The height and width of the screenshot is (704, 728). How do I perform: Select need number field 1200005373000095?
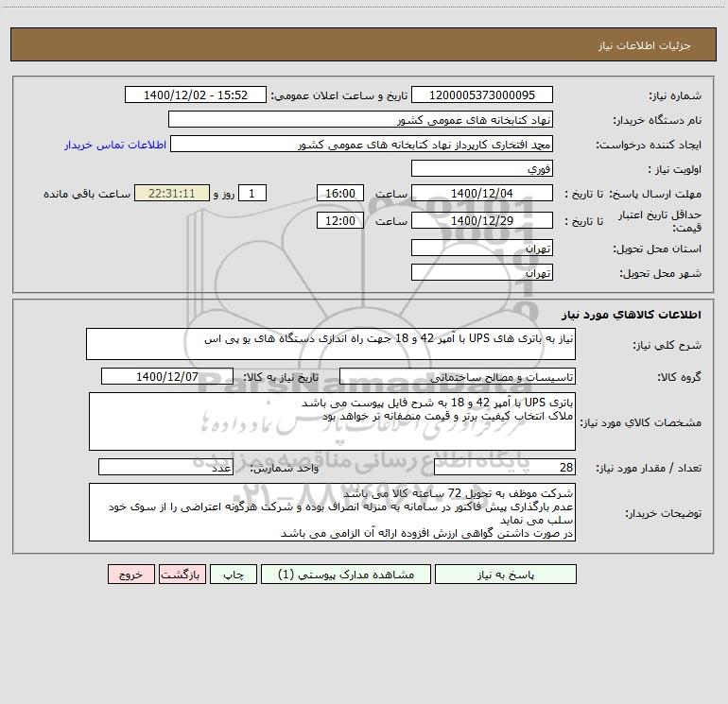[x=482, y=95]
